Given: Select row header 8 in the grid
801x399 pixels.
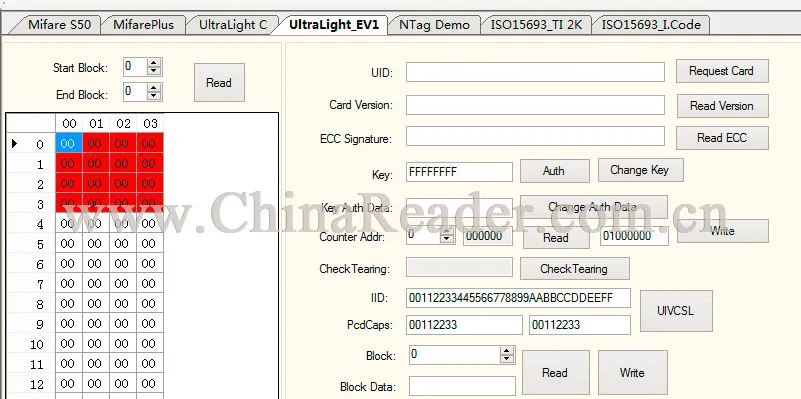Looking at the screenshot, I should (x=31, y=304).
